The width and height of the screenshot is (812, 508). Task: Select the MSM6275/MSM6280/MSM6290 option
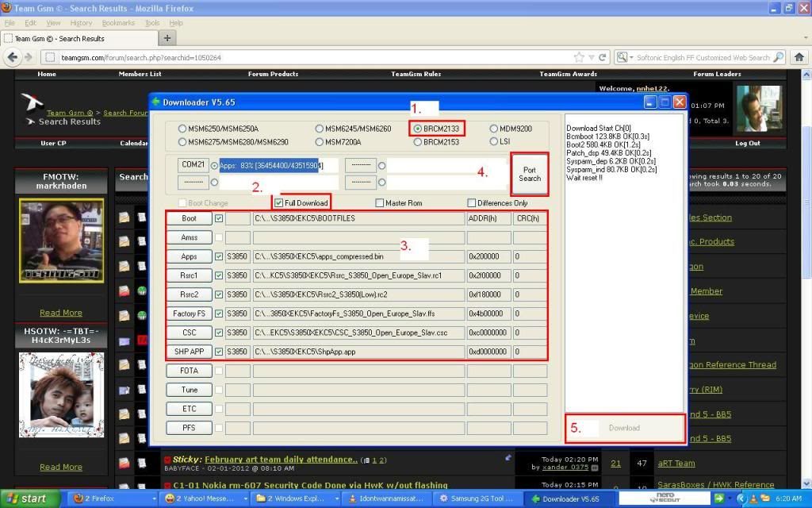[x=182, y=141]
